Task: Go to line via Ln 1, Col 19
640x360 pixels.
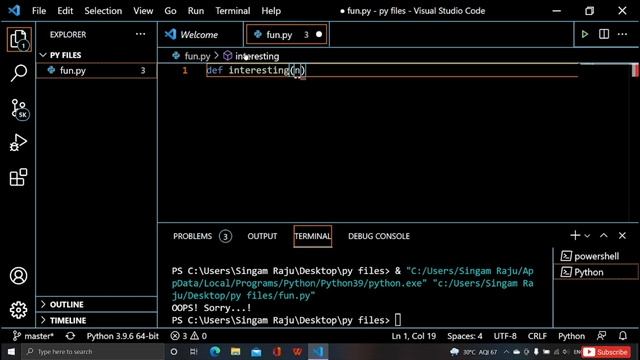Action: 414,336
